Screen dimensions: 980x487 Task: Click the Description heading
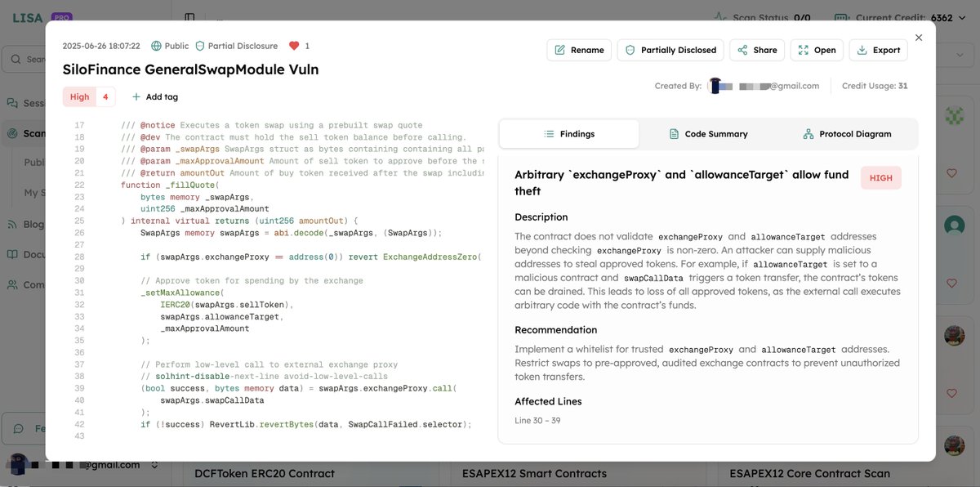click(x=541, y=217)
